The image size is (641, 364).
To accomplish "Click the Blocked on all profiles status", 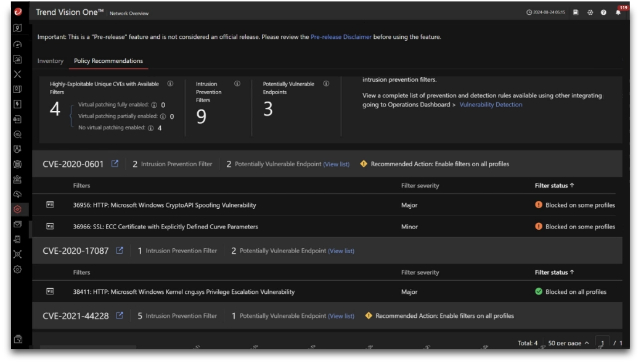I will 576,292.
